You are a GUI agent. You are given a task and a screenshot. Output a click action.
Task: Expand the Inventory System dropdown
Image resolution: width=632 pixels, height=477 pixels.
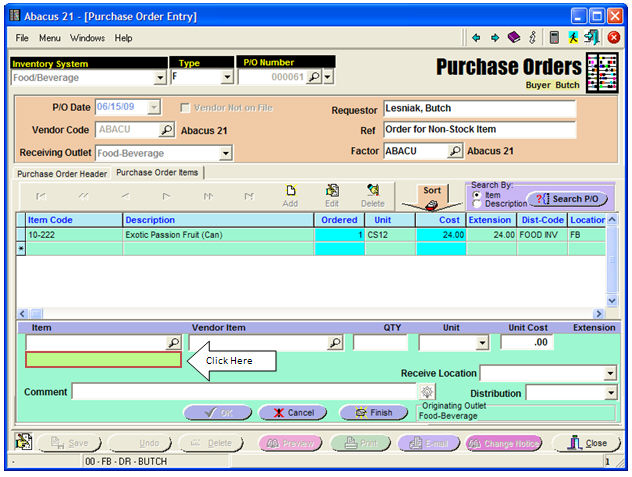[160, 77]
